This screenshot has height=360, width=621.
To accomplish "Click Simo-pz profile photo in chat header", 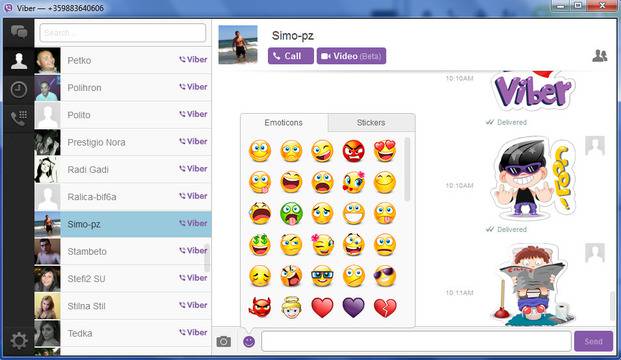I will pos(238,44).
